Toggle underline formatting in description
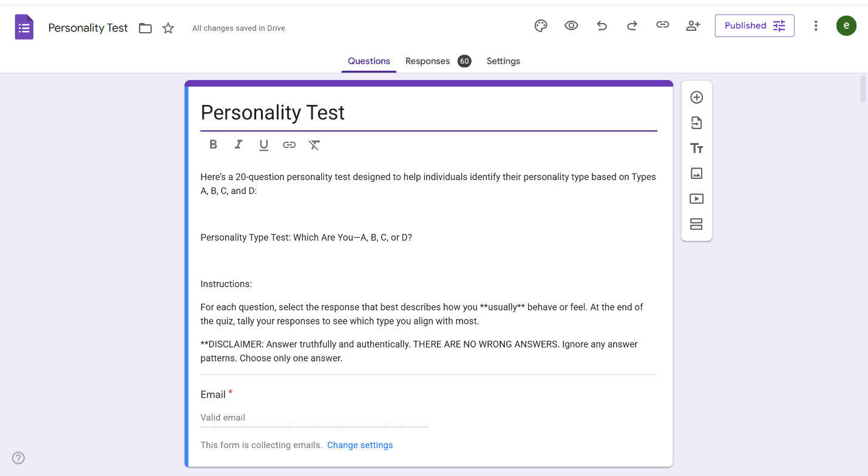The width and height of the screenshot is (868, 476). click(263, 145)
